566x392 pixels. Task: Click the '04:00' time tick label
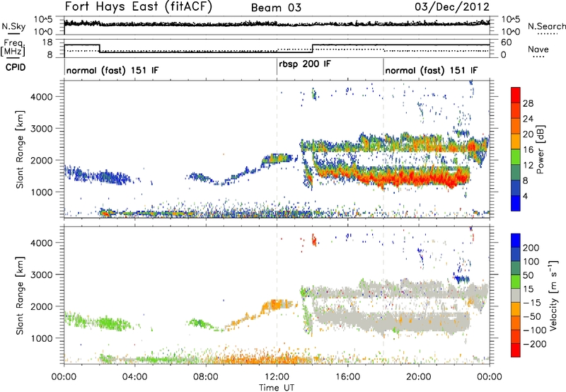click(x=135, y=377)
